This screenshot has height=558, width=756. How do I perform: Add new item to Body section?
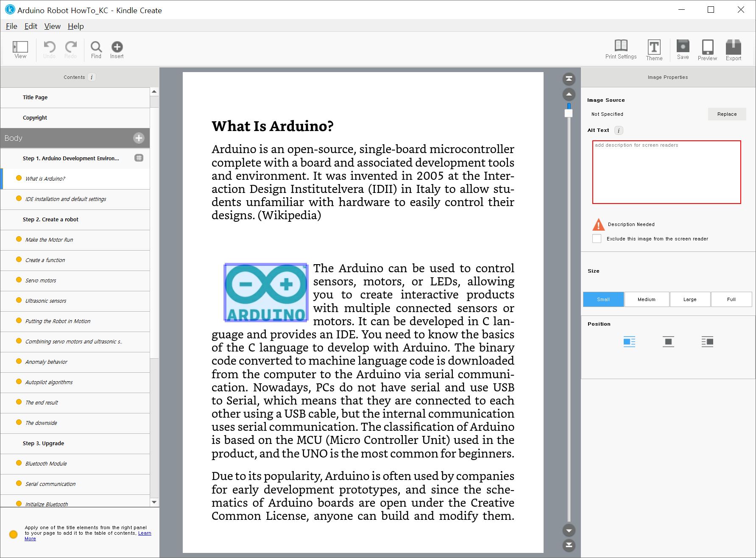(139, 138)
